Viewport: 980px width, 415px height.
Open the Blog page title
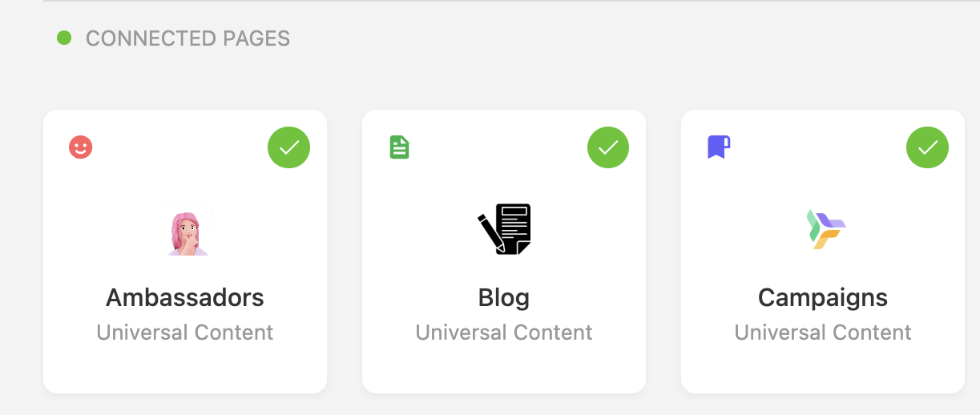click(x=504, y=298)
